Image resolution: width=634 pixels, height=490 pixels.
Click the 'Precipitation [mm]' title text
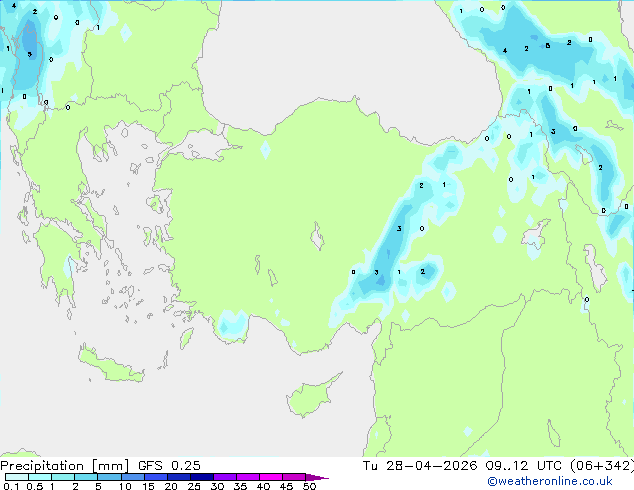tap(64, 466)
